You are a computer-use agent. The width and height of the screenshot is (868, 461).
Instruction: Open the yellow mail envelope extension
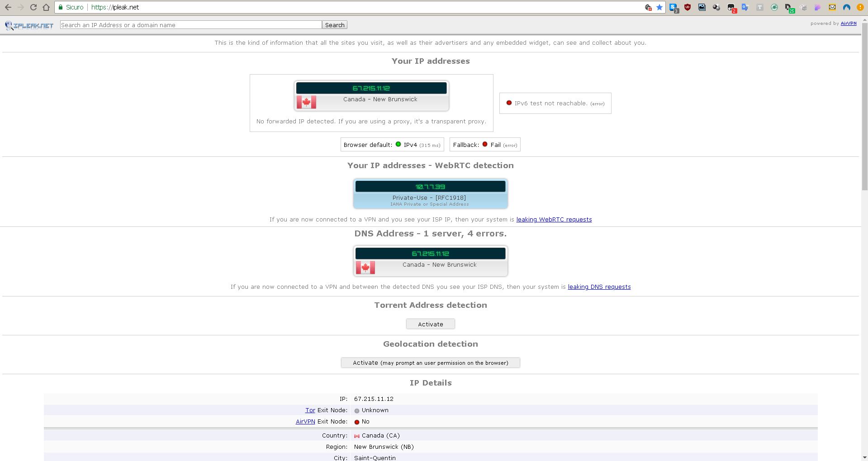tap(832, 7)
